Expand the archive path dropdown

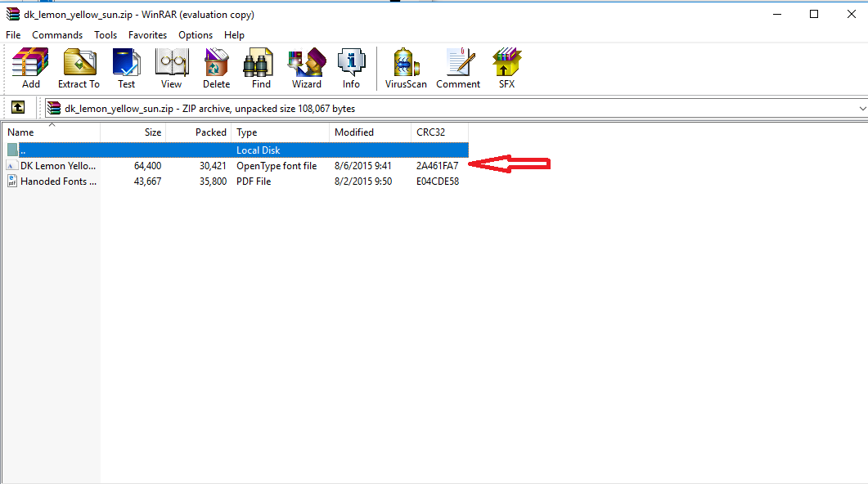point(862,108)
